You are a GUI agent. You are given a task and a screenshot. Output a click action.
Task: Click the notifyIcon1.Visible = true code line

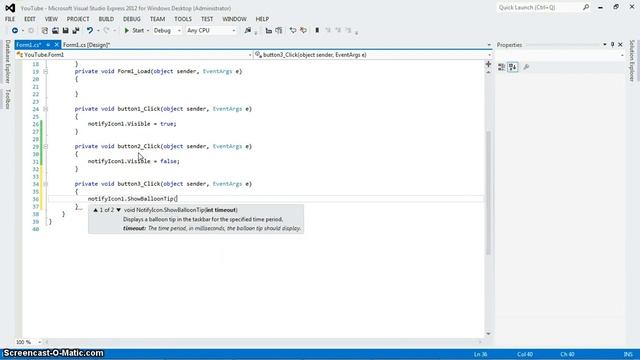pos(132,124)
